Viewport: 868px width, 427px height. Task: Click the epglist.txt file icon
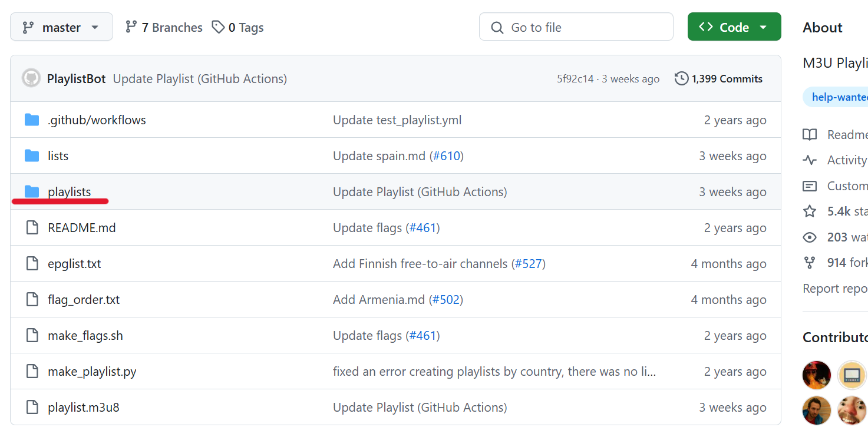coord(32,264)
